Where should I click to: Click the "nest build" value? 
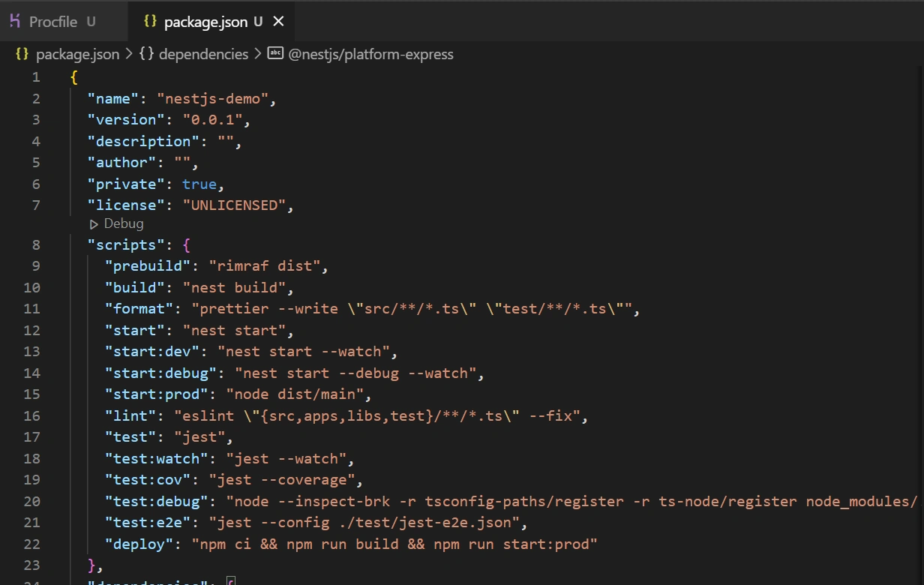pos(235,287)
